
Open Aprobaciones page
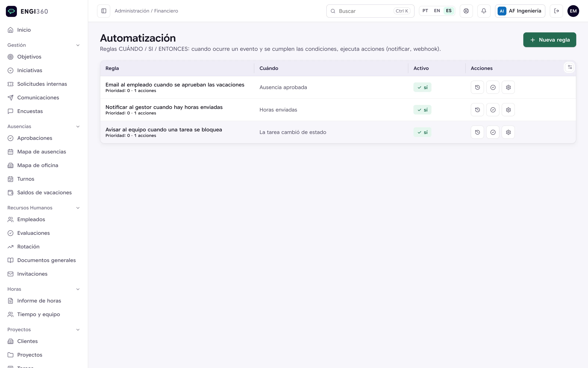tap(44, 138)
